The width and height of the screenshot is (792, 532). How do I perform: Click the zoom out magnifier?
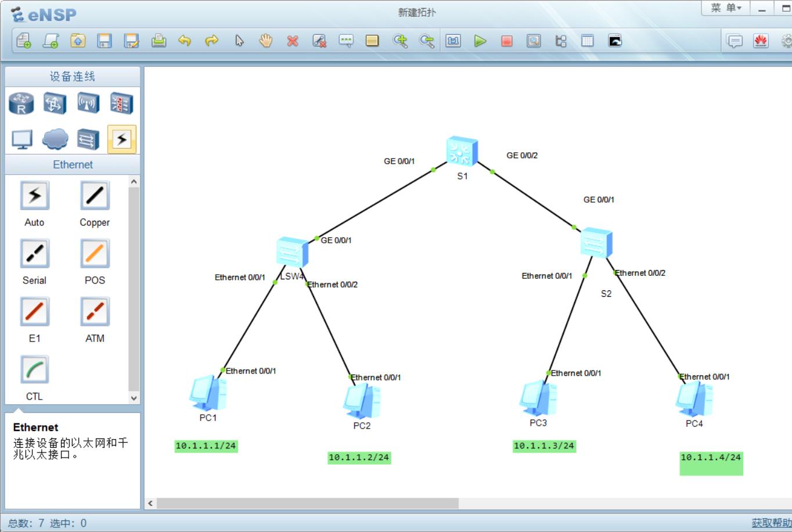pos(427,41)
